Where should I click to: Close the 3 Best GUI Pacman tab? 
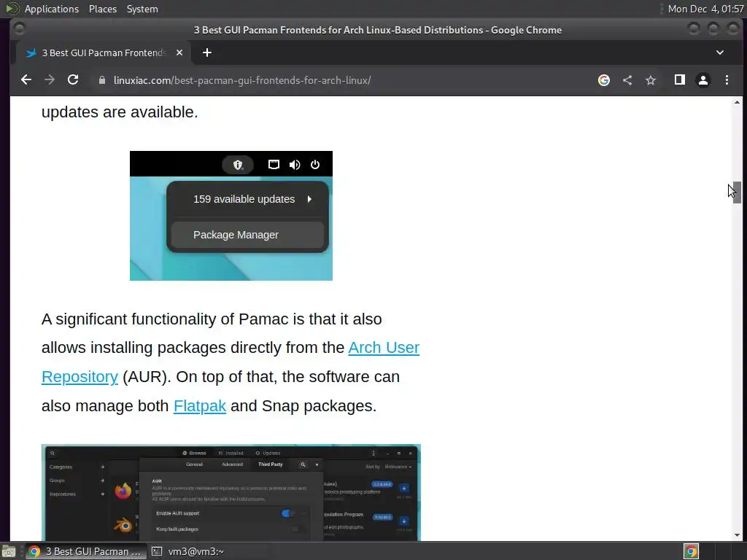pyautogui.click(x=179, y=52)
